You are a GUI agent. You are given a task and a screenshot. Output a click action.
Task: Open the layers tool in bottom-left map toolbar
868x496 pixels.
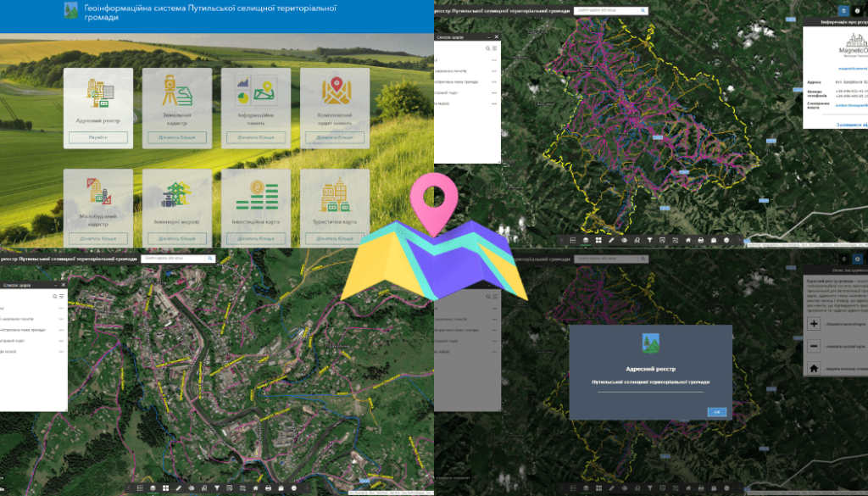pos(153,488)
